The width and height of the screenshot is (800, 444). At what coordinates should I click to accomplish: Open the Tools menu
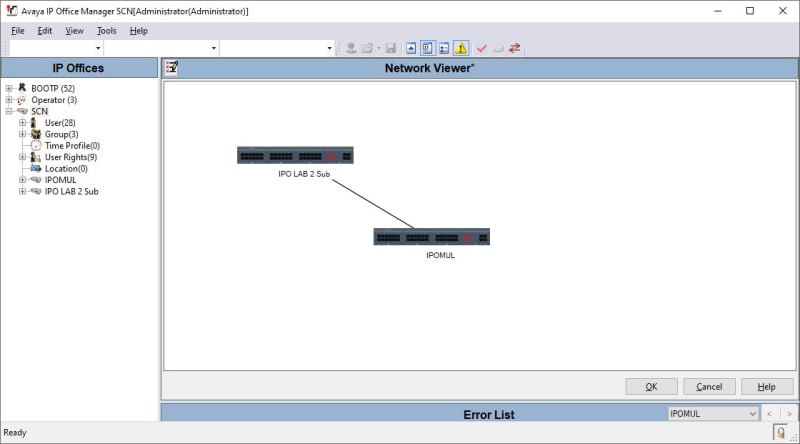tap(107, 31)
